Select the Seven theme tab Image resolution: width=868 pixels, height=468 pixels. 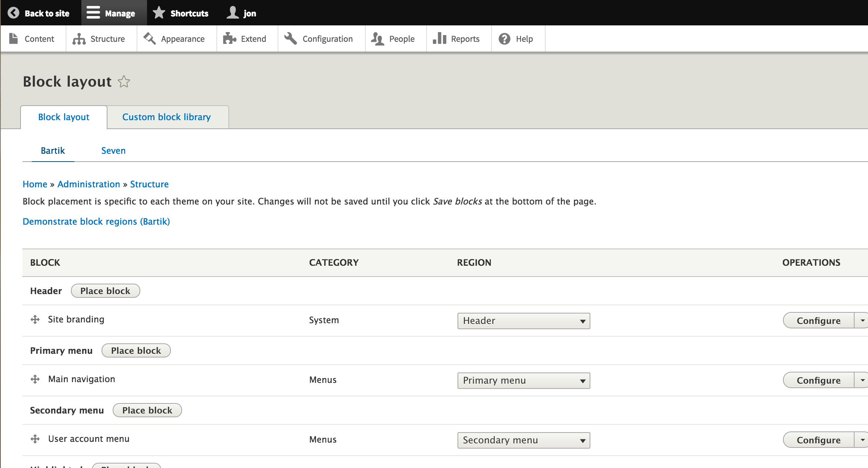point(113,151)
